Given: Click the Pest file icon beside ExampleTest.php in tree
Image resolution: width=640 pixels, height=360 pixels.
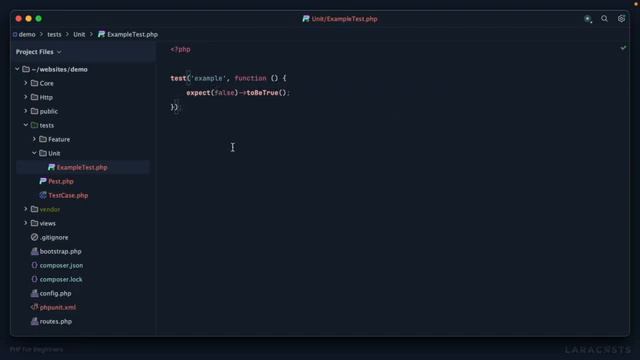Looking at the screenshot, I should (51, 167).
